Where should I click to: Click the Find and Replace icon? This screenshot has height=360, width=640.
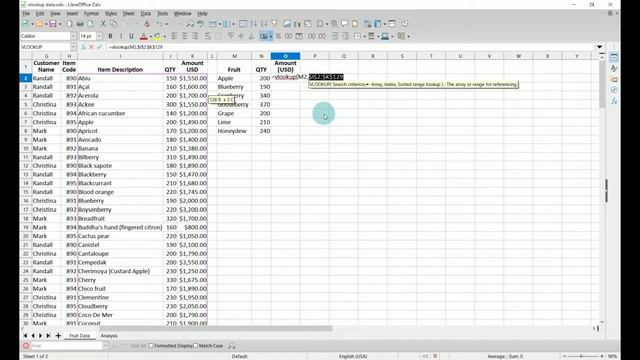click(x=190, y=24)
